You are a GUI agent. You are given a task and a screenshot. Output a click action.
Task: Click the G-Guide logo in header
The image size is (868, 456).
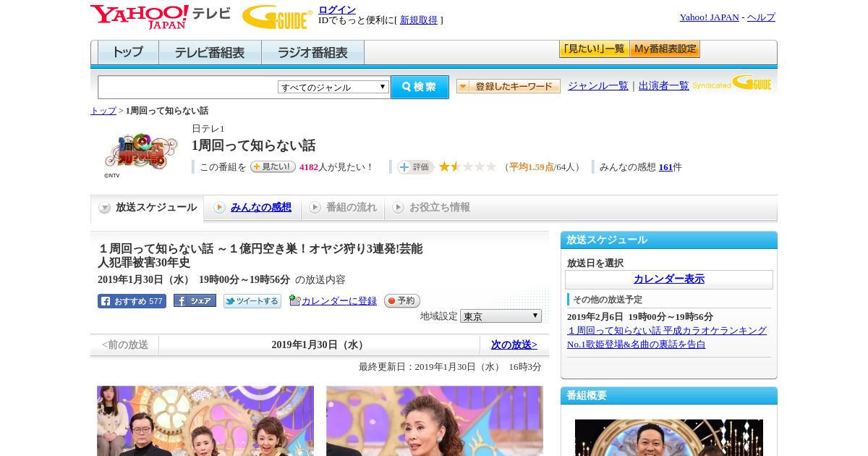(x=277, y=17)
